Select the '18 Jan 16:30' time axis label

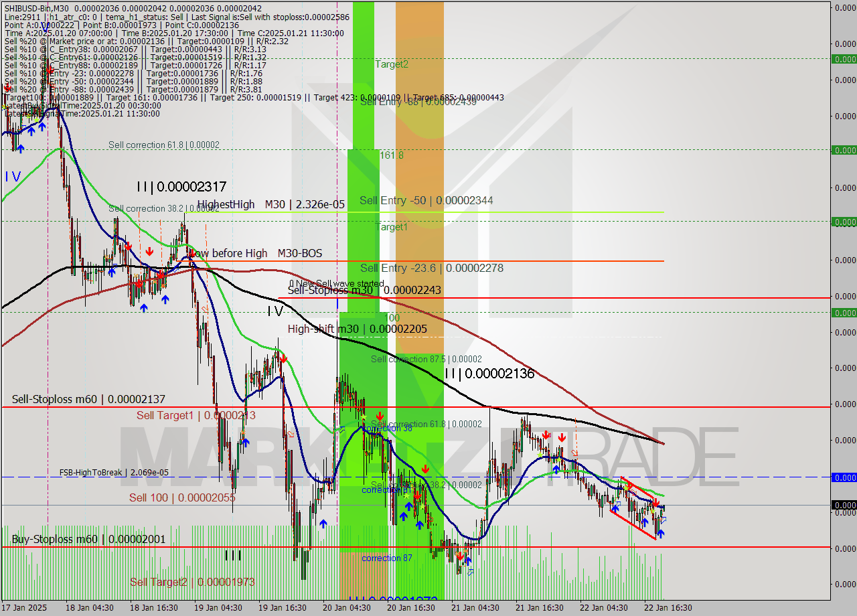click(153, 607)
